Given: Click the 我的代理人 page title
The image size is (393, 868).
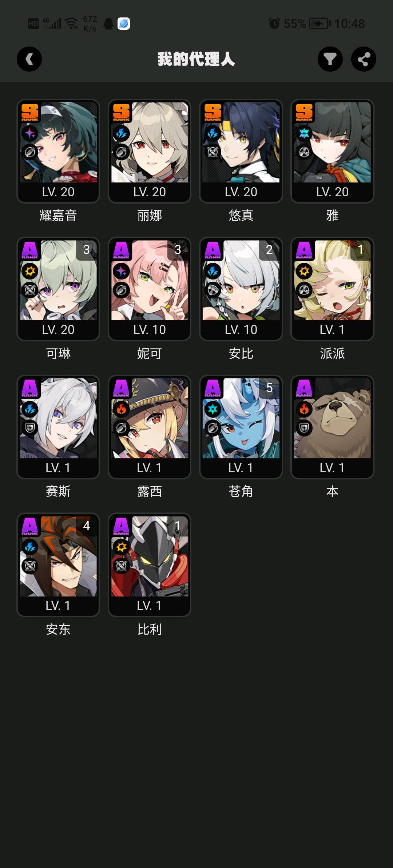Looking at the screenshot, I should pos(196,59).
